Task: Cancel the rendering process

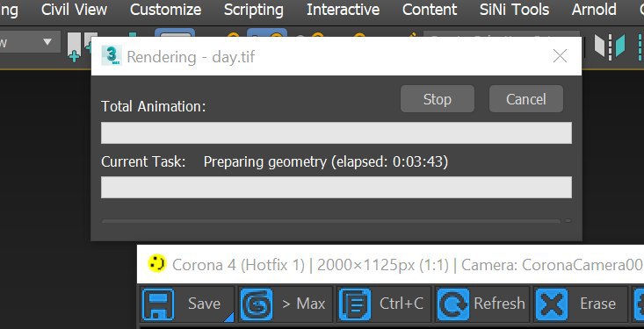Action: tap(525, 99)
